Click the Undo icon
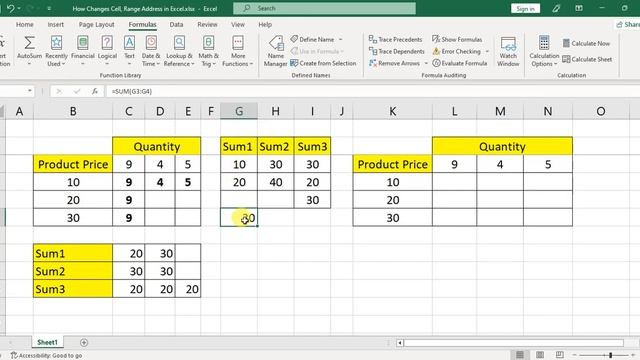 [x=11, y=8]
